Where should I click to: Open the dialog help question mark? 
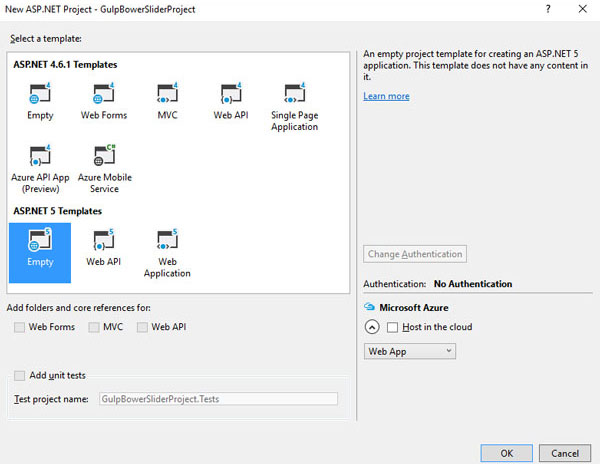coord(548,9)
